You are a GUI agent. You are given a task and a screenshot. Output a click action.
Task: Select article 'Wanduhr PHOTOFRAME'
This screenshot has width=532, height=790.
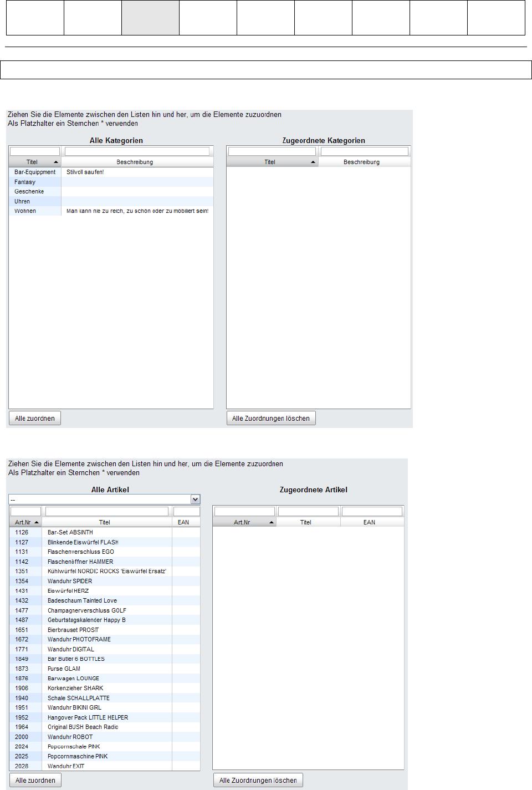pos(105,639)
